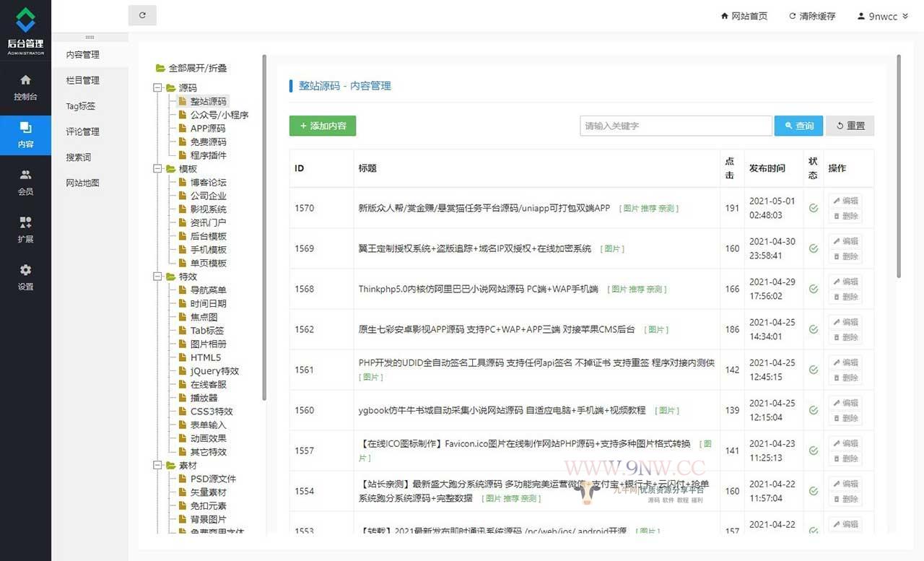924x561 pixels.
Task: Select jQuery特效 in the tree
Action: [214, 371]
